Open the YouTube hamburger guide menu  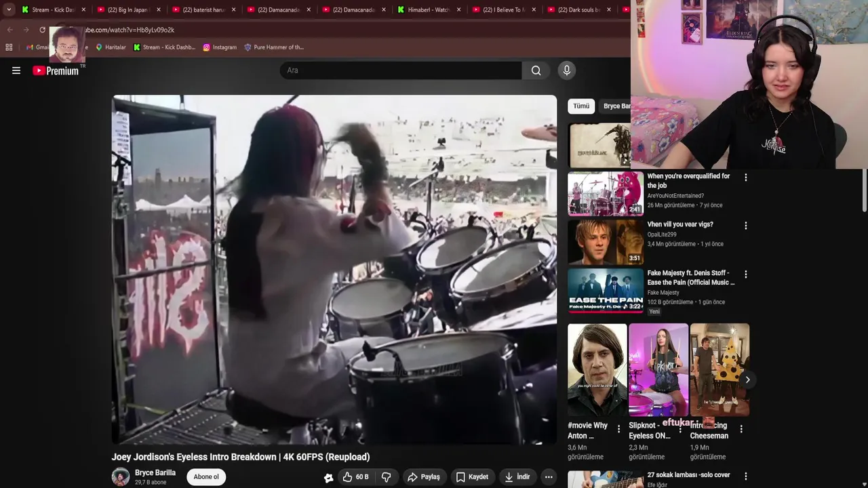(16, 70)
